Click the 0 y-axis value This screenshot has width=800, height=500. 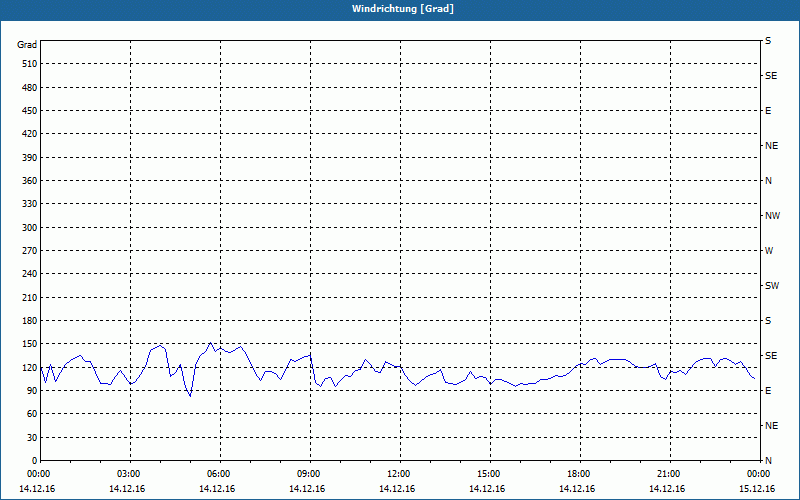click(35, 461)
